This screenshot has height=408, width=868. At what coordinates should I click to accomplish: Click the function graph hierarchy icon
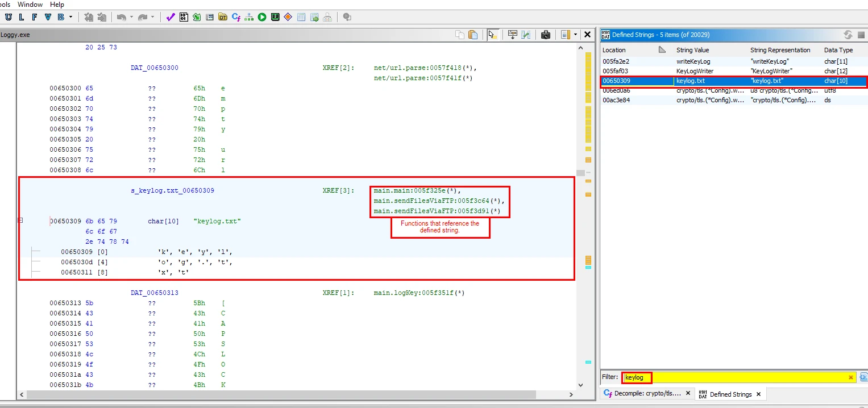coord(249,17)
